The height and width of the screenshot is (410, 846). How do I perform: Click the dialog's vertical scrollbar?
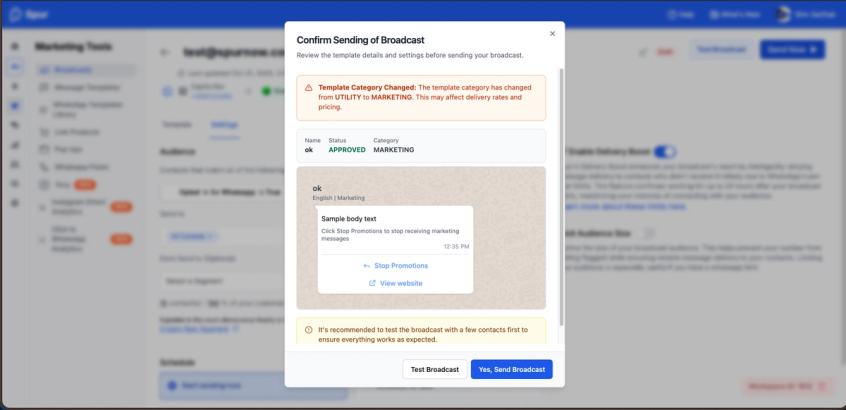[561, 197]
